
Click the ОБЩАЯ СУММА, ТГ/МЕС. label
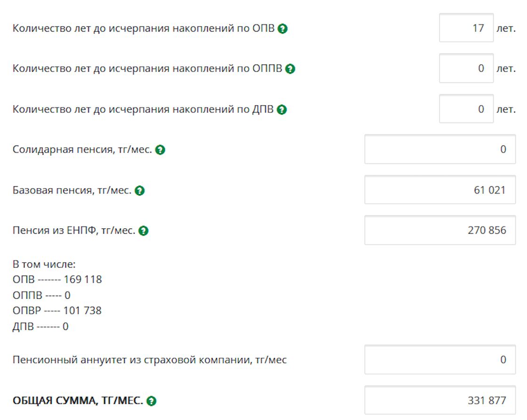[78, 401]
